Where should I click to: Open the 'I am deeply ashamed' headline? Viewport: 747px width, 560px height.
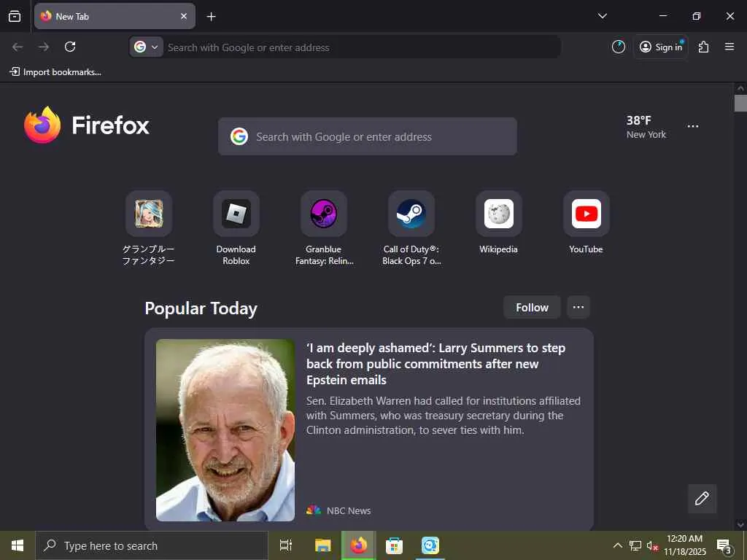(436, 364)
